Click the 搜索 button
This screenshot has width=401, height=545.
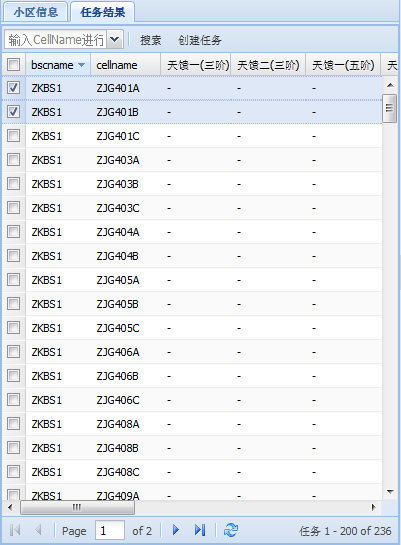pyautogui.click(x=150, y=40)
